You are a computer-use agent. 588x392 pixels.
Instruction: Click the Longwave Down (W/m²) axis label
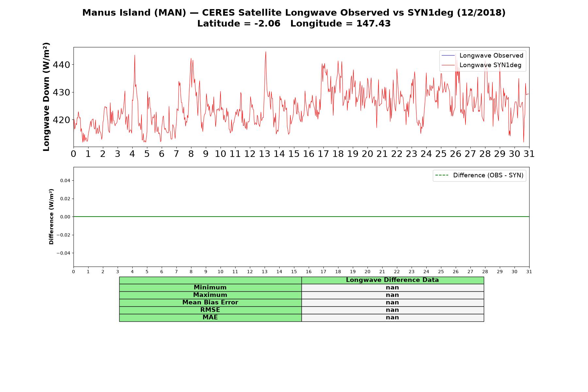[46, 97]
